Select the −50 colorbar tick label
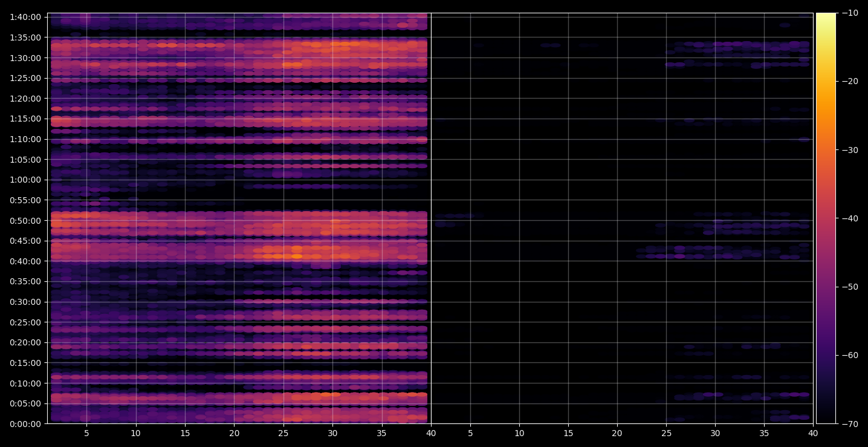Image resolution: width=868 pixels, height=447 pixels. coord(850,287)
